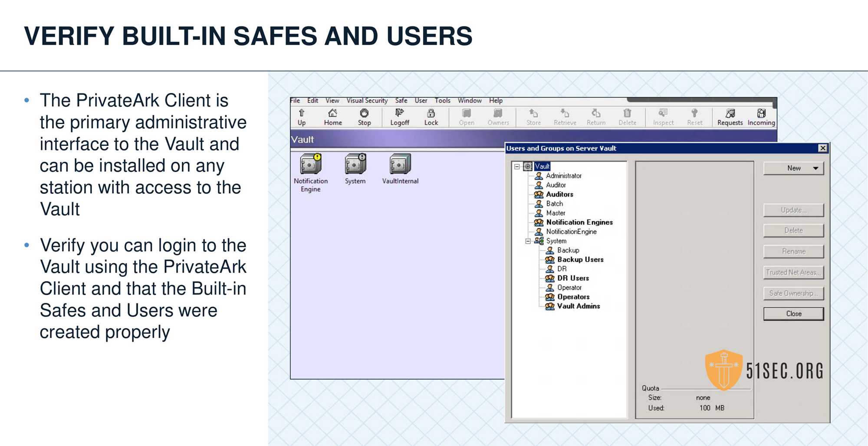Click the Update... button
This screenshot has width=868, height=446.
[794, 210]
